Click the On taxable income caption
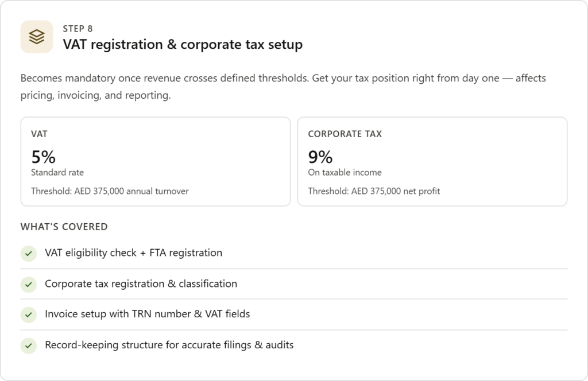This screenshot has width=588, height=381. coord(345,172)
